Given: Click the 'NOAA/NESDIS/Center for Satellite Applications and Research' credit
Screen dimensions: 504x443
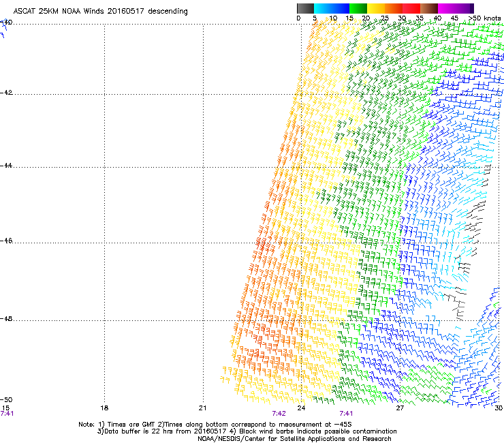Looking at the screenshot, I should click(294, 439).
